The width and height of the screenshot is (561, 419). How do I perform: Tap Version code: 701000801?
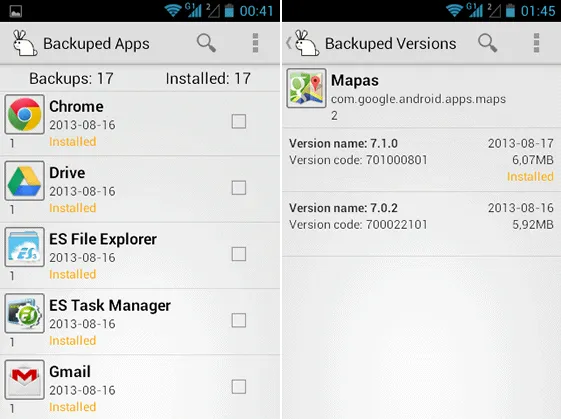358,160
